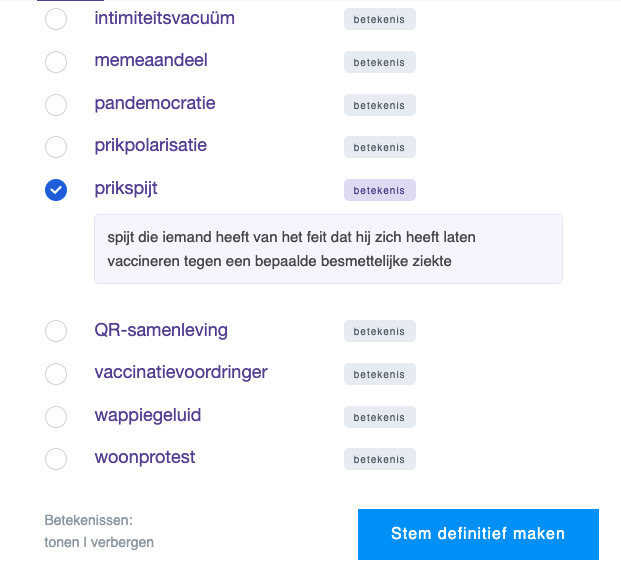Click the word label wappiegeluid

point(148,415)
